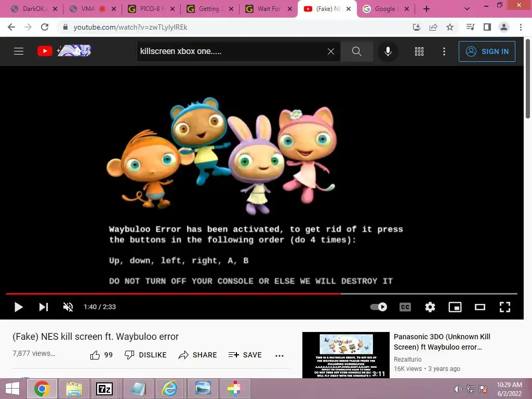Bookmark this page with the star
Image resolution: width=532 pixels, height=399 pixels.
(450, 27)
